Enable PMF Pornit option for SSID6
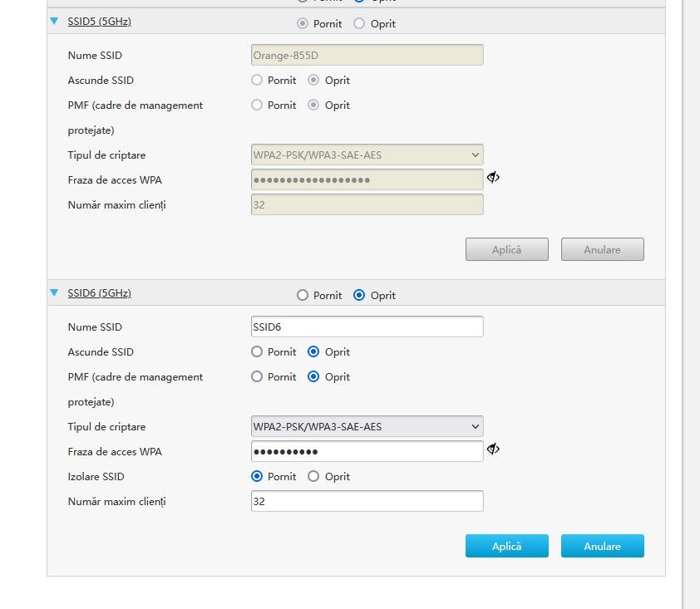Image resolution: width=700 pixels, height=609 pixels. coord(257,377)
